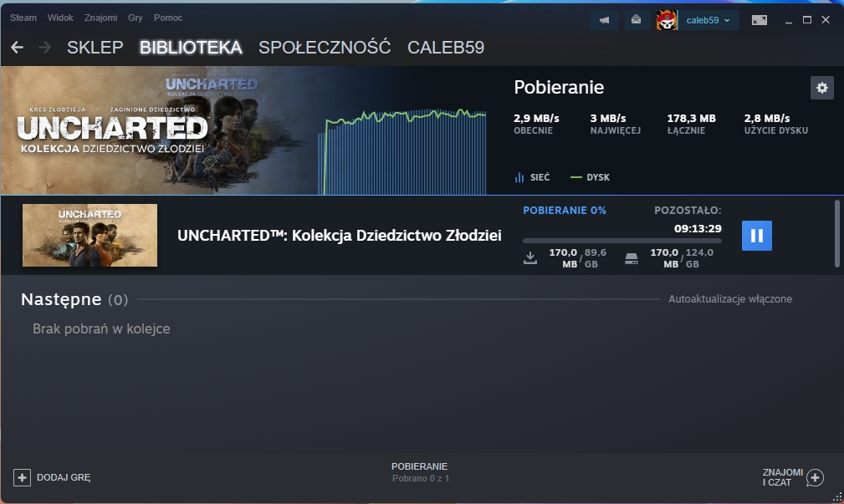Go forward with the right arrow
This screenshot has width=844, height=504.
point(44,48)
